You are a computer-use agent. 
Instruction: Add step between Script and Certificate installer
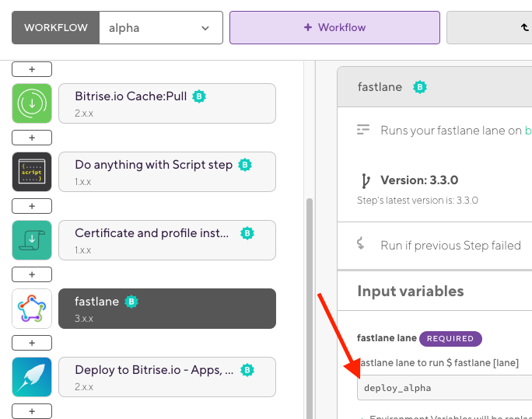click(x=32, y=206)
